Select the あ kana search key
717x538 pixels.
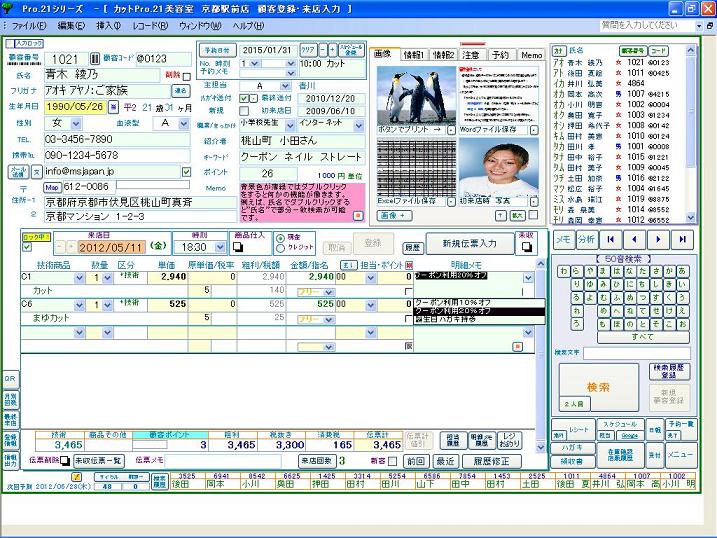coord(682,272)
